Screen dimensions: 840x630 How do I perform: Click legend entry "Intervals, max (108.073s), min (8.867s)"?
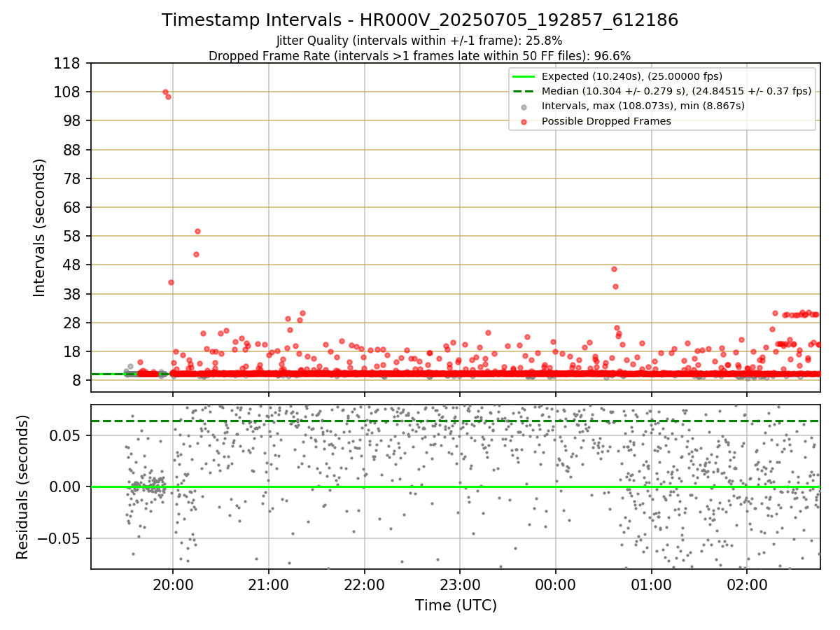tap(643, 106)
